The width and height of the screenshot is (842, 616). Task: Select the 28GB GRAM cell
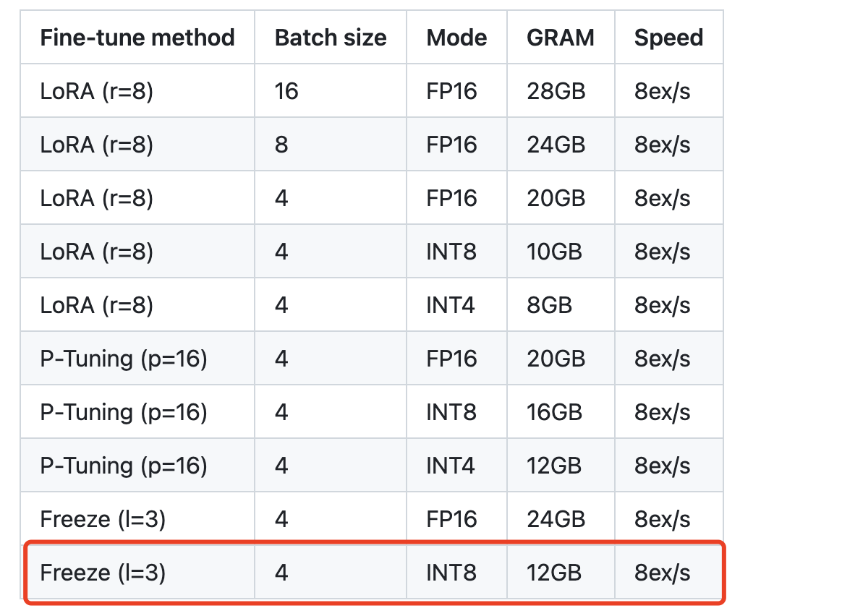click(556, 91)
